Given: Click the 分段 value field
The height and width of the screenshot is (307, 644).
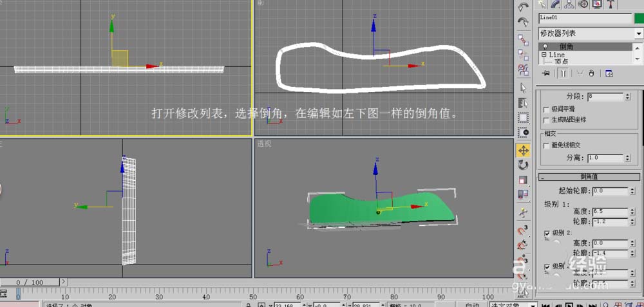Looking at the screenshot, I should point(605,97).
